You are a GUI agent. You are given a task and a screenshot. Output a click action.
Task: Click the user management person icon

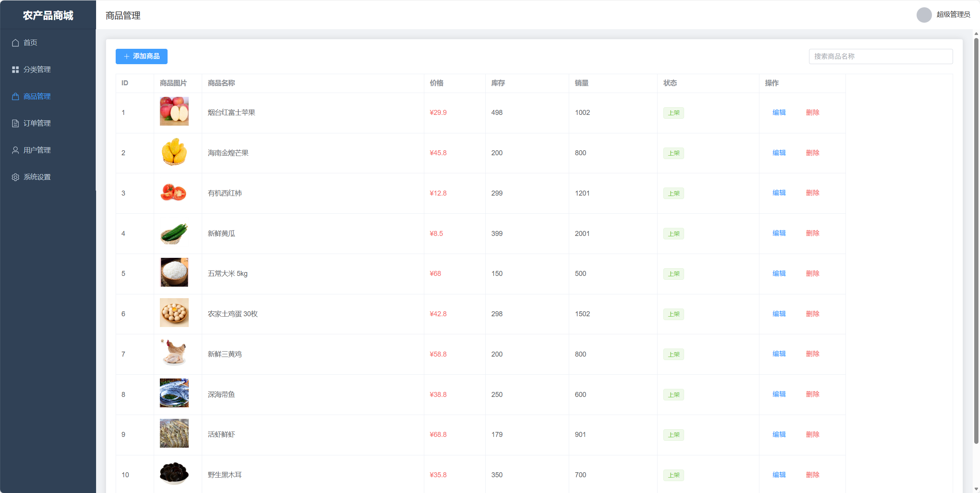coord(15,150)
